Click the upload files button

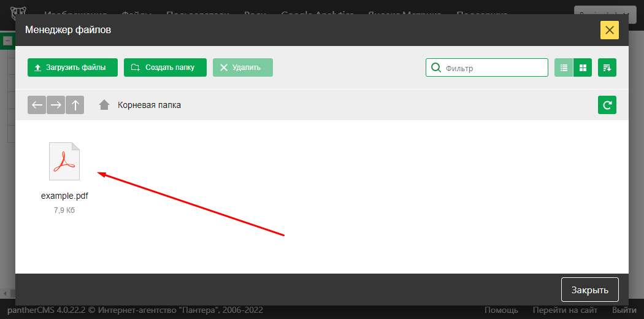click(x=72, y=67)
